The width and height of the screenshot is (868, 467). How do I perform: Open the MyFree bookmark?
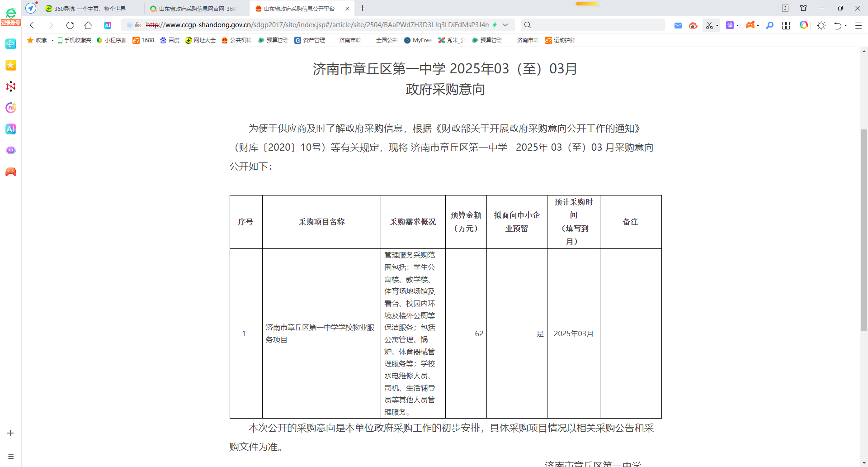click(x=418, y=40)
